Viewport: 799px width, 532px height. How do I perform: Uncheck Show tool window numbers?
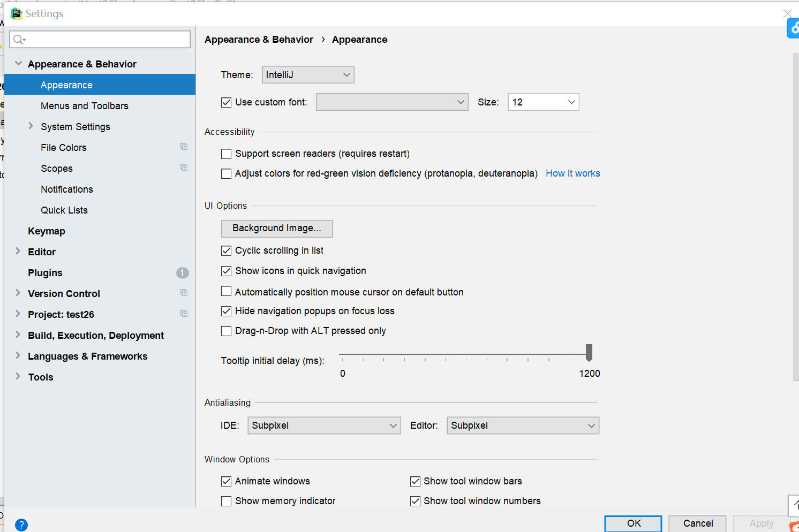[415, 501]
